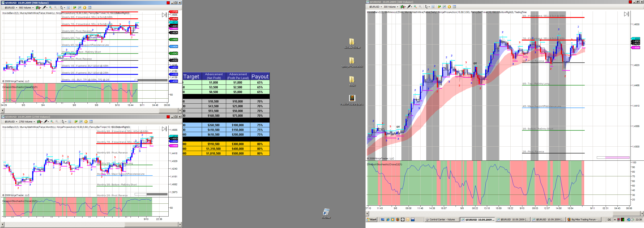The width and height of the screenshot is (644, 228).
Task: Zoom in on the 900 Volume chart
Action: 51,8
